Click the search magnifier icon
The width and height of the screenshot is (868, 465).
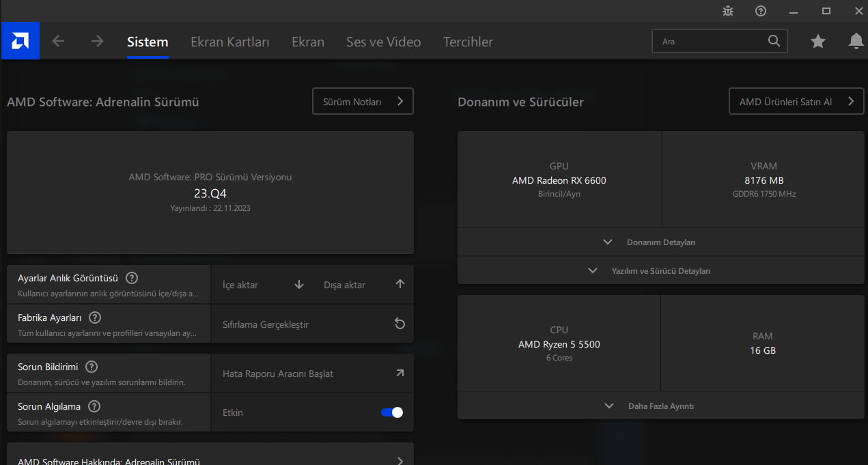point(774,41)
